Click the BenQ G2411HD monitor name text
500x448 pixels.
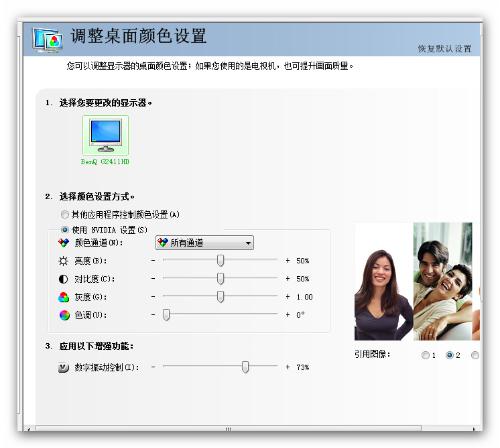pyautogui.click(x=105, y=162)
